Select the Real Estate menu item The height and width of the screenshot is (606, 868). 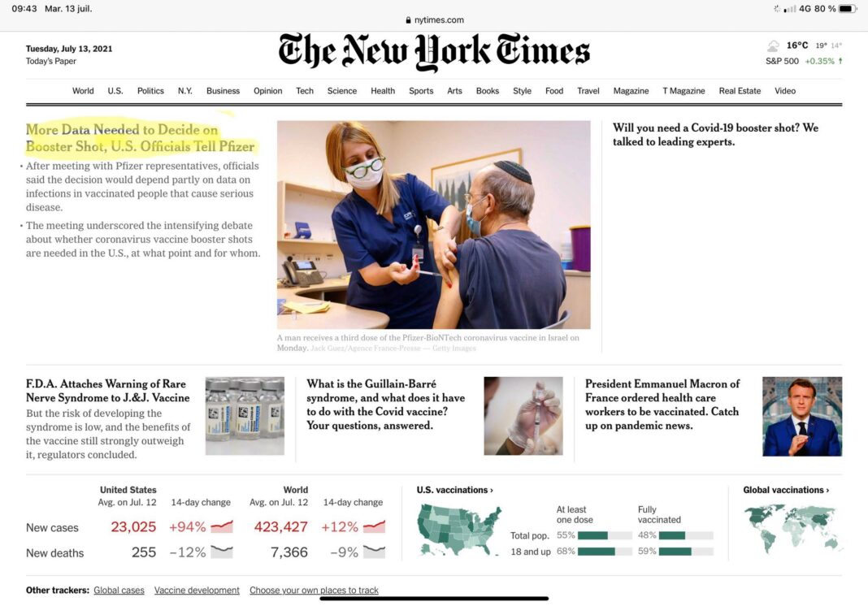point(740,91)
